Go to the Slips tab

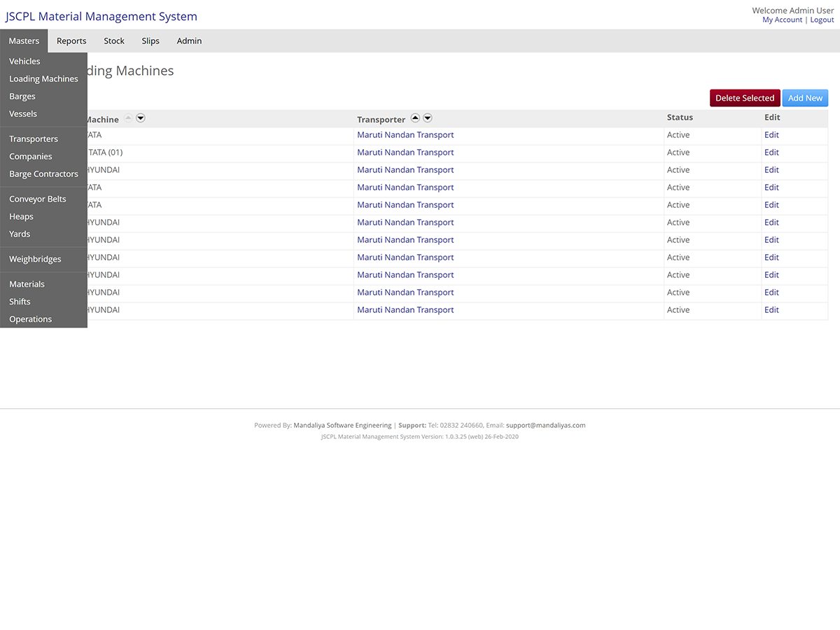tap(150, 41)
